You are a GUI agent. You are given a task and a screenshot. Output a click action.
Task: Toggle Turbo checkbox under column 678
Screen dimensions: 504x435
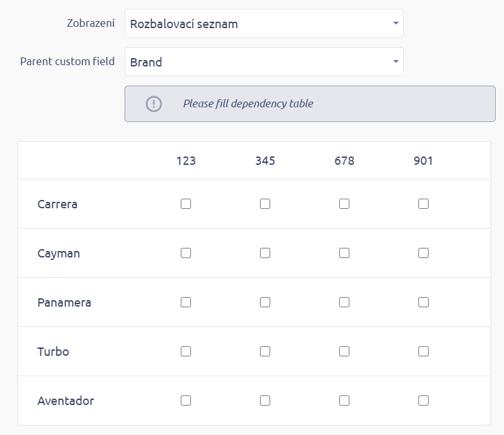click(344, 351)
